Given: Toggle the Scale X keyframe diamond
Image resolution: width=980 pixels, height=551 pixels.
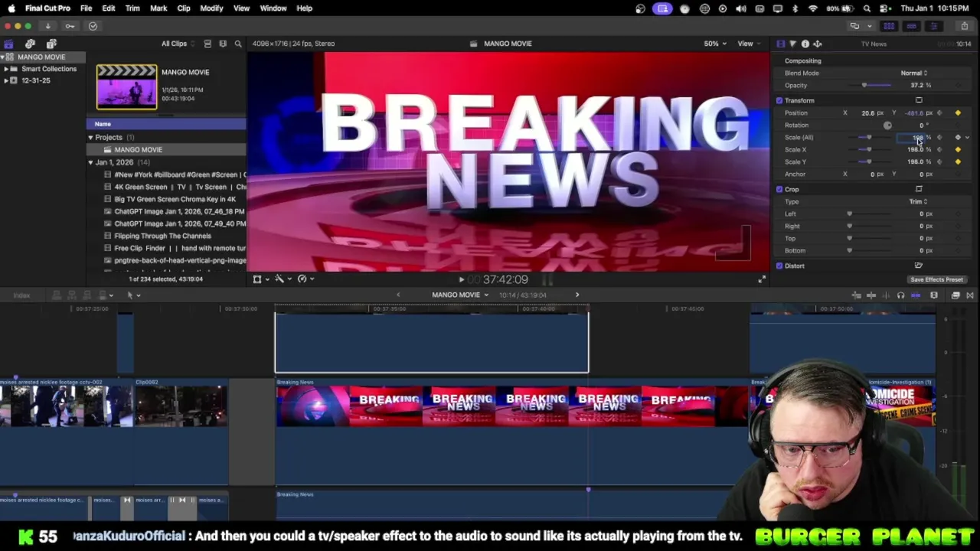Looking at the screenshot, I should (x=958, y=149).
